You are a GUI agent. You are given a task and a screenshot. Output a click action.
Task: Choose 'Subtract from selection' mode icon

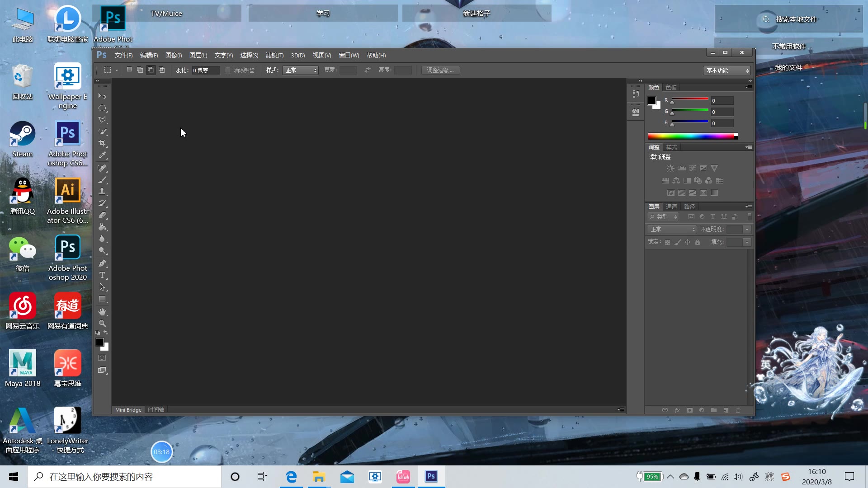tap(151, 70)
